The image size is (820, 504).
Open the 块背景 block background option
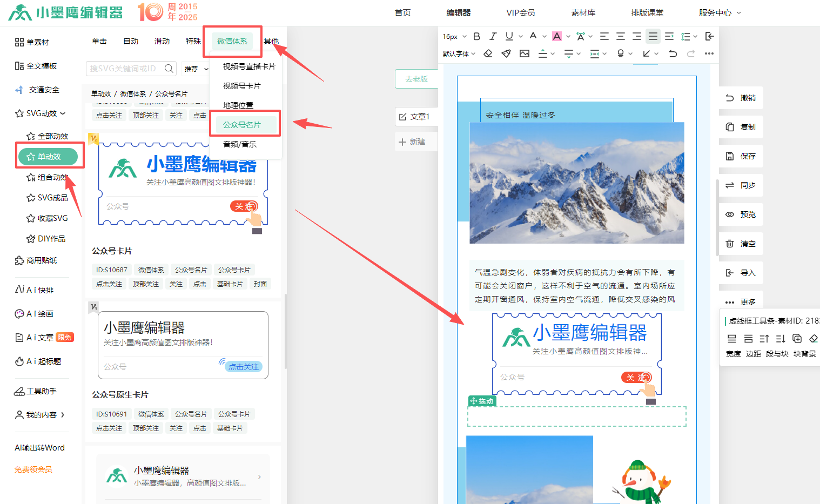pos(805,354)
